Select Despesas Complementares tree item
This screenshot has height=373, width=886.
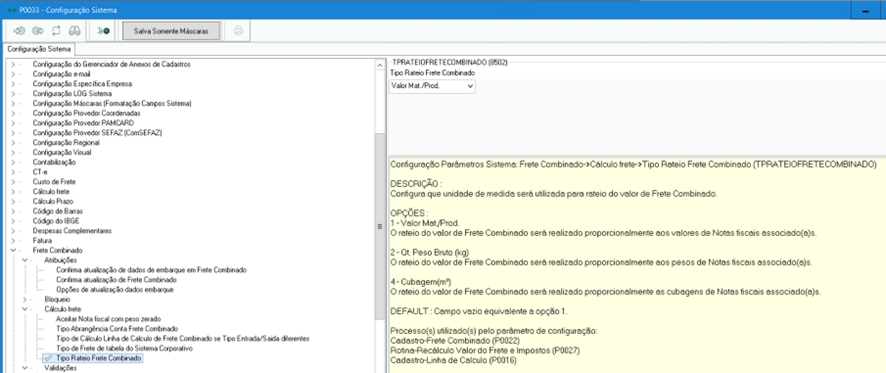pyautogui.click(x=72, y=231)
